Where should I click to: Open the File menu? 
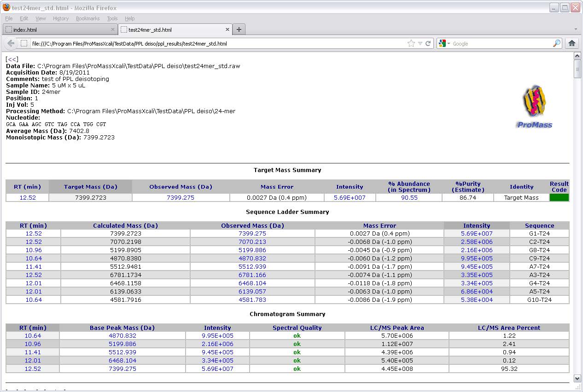click(x=9, y=18)
